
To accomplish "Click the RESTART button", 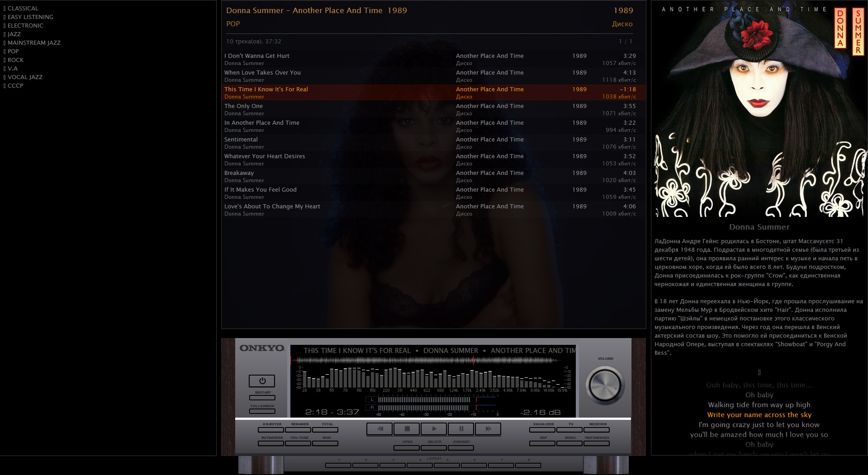I will pos(262,398).
